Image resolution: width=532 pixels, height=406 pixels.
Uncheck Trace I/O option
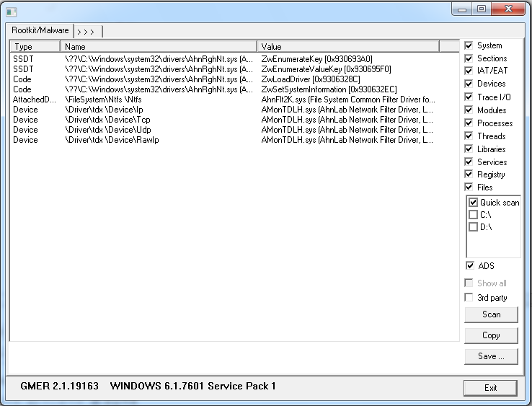coord(469,97)
